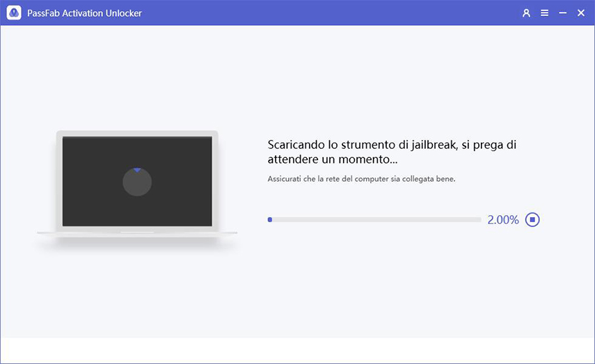Stop the jailbreak tool download
This screenshot has width=595, height=364.
point(532,220)
